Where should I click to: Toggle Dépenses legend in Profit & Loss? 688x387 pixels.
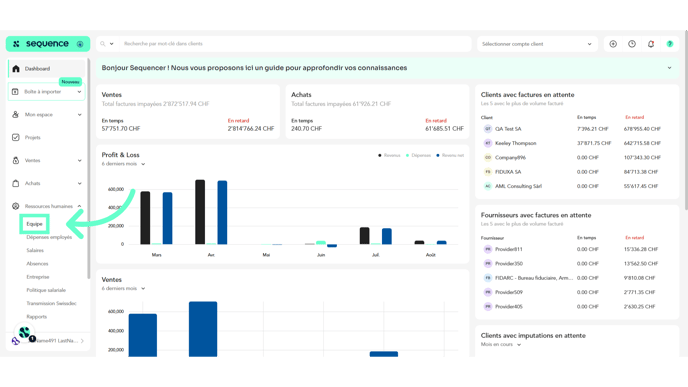[x=418, y=155]
